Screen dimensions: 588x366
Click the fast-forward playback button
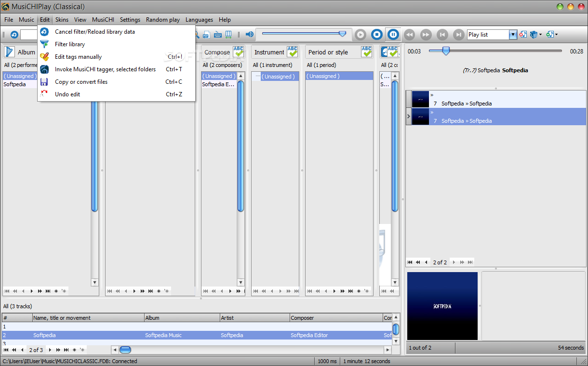coord(426,35)
